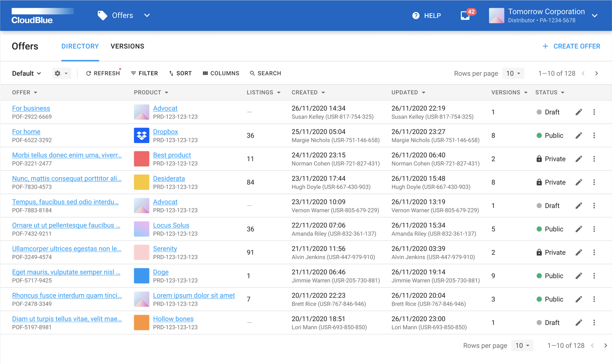Open the Help icon in the header
Image resolution: width=612 pixels, height=364 pixels.
point(415,15)
